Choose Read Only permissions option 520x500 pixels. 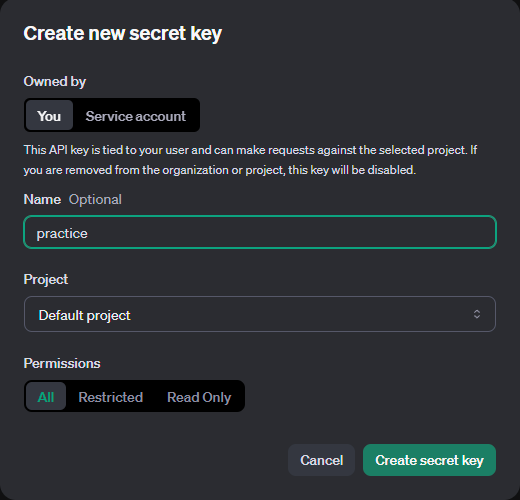click(199, 397)
